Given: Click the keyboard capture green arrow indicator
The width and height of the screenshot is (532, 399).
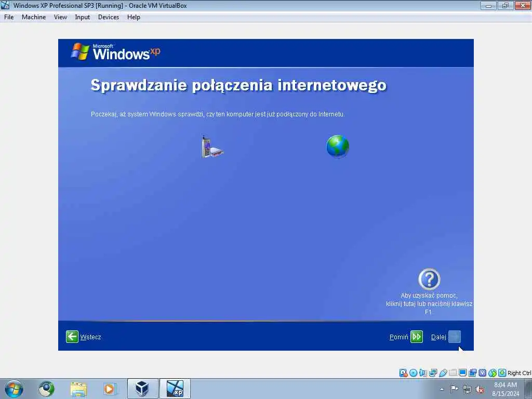Looking at the screenshot, I should pyautogui.click(x=502, y=373).
